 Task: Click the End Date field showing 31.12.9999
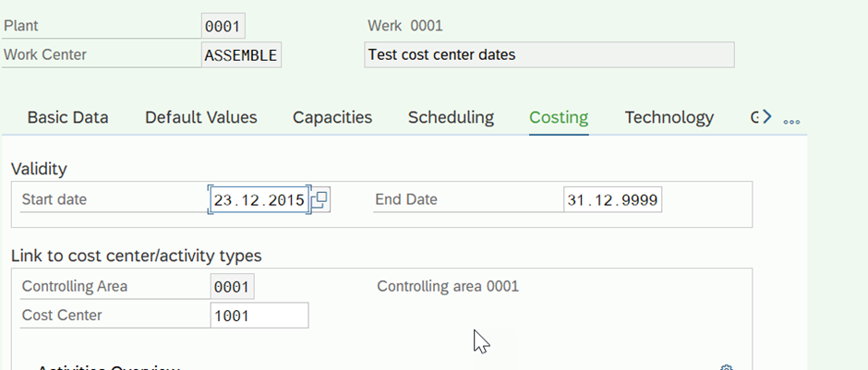click(612, 199)
